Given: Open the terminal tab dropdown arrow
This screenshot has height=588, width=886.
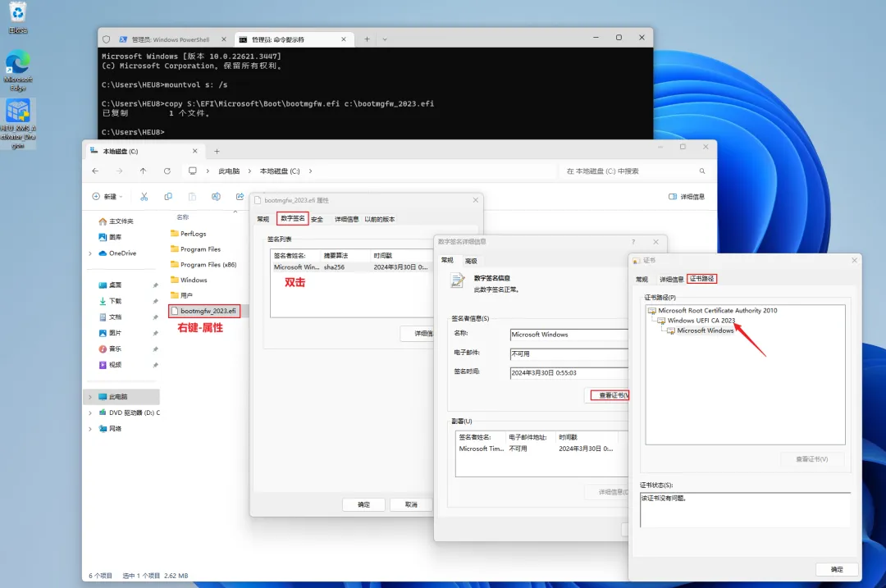Looking at the screenshot, I should point(385,39).
